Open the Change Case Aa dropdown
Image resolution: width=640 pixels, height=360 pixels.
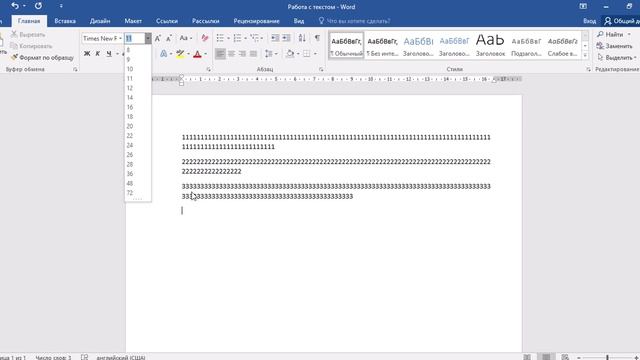pos(186,38)
